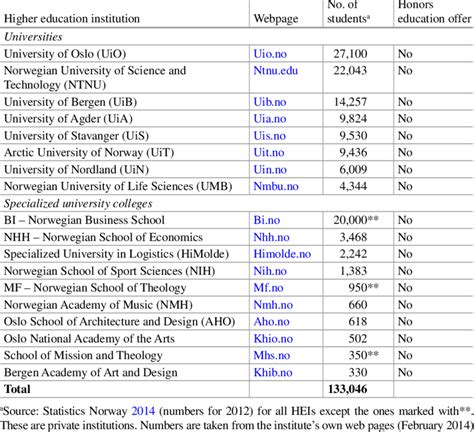Click 'Bergen Academy of Art and Design'
This screenshot has height=432, width=474.
click(x=91, y=372)
